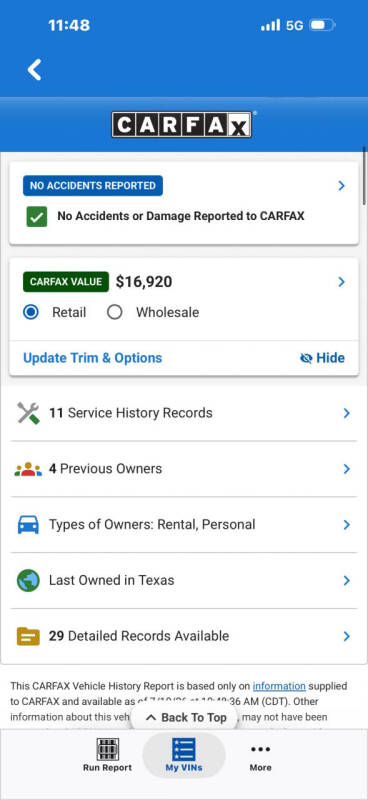Image resolution: width=368 pixels, height=800 pixels.
Task: Tap the Back To Top button
Action: click(186, 717)
